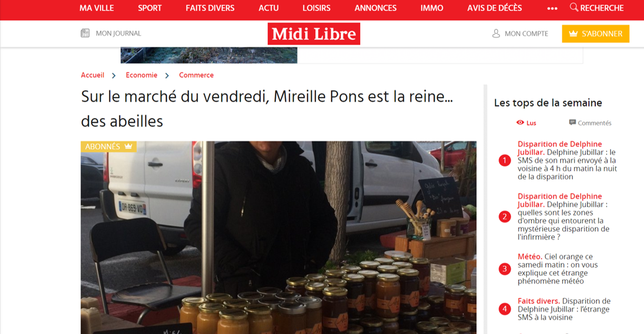Viewport: 644px width, 334px height.
Task: Open top story number 1 badge
Action: pyautogui.click(x=504, y=161)
